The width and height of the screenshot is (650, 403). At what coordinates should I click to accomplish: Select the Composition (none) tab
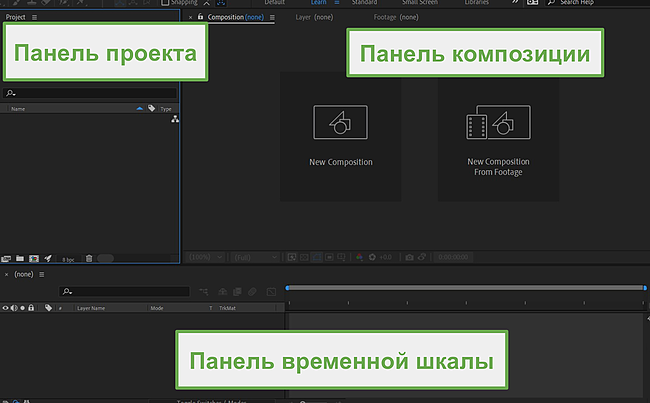235,17
